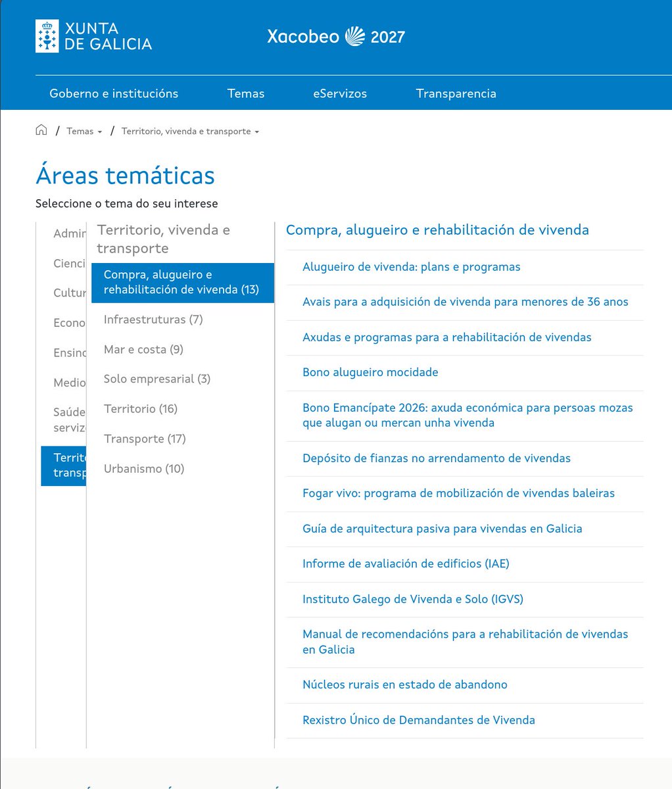Expand the Territorio, vivenda e transporte breadcrumb dropdown
Viewport: 672px width, 789px height.
(x=190, y=131)
